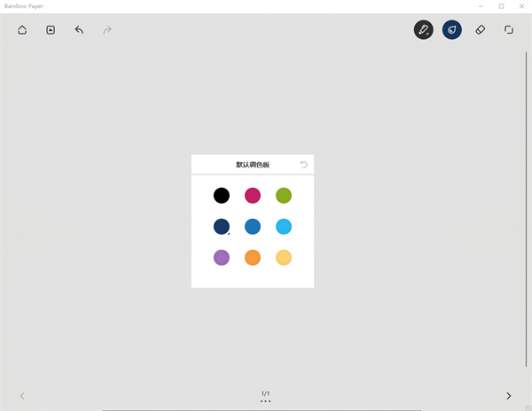Image resolution: width=532 pixels, height=411 pixels.
Task: Pick the olive green color swatch
Action: pyautogui.click(x=284, y=196)
